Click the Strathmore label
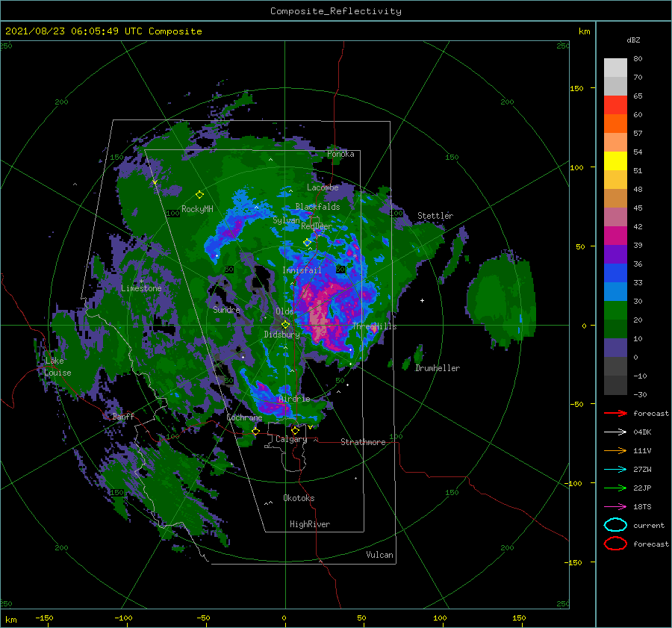 pyautogui.click(x=363, y=442)
